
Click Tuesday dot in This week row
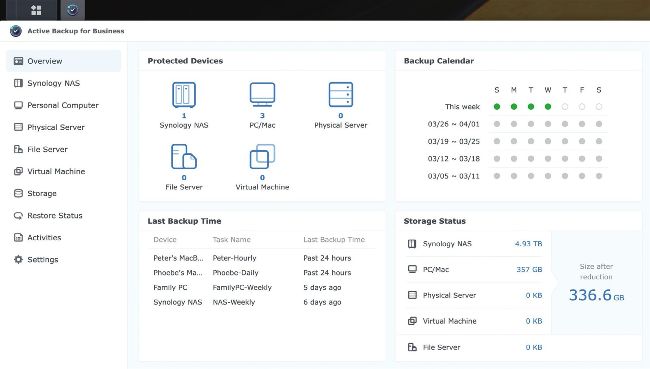(531, 107)
